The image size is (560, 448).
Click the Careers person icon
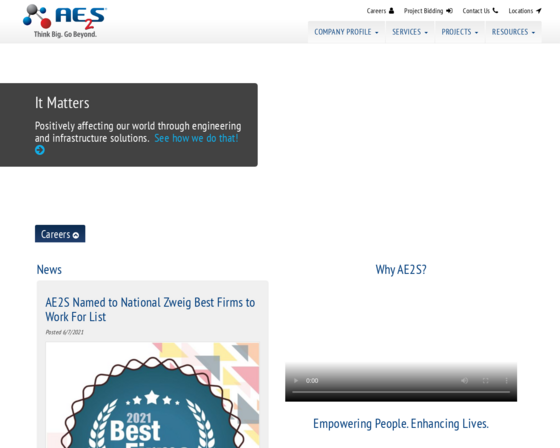391,11
